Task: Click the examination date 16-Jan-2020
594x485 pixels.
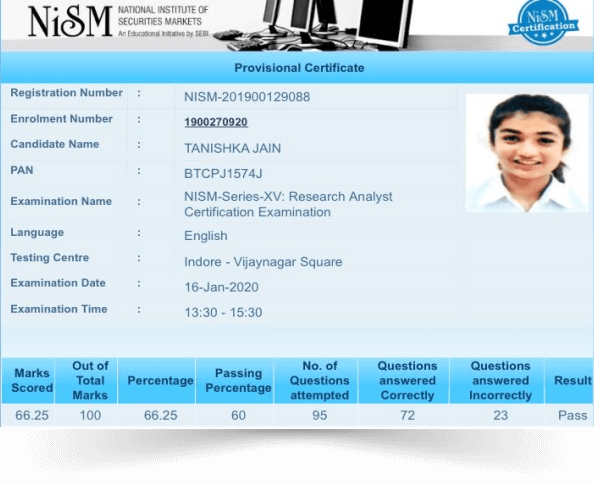Action: pyautogui.click(x=221, y=287)
